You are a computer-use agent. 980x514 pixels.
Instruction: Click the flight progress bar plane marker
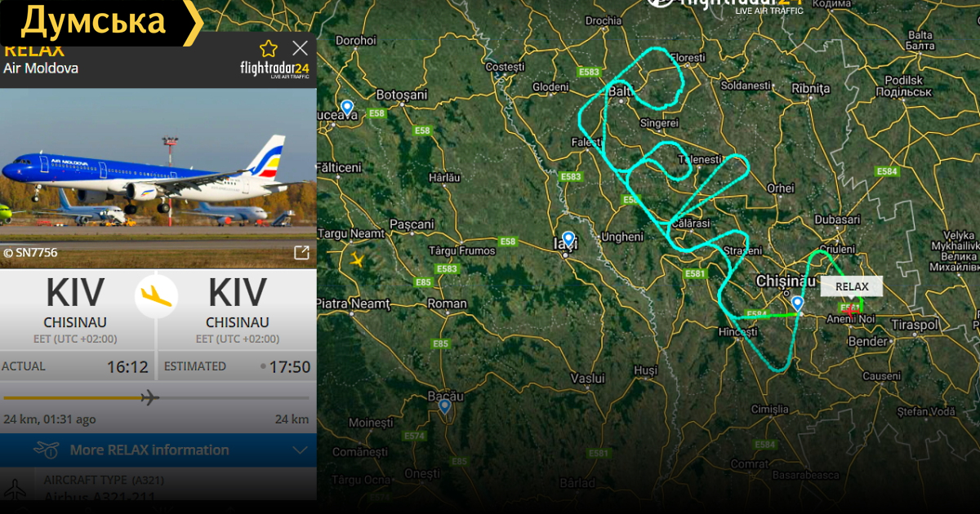149,398
